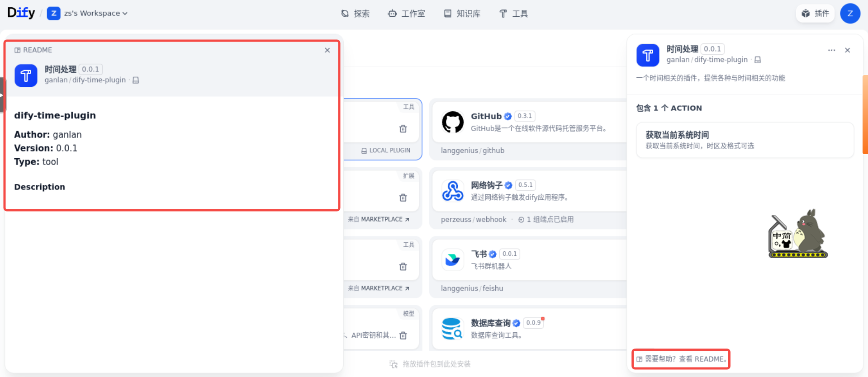Open the 飞书 plugin card title
The width and height of the screenshot is (868, 377).
coord(479,254)
